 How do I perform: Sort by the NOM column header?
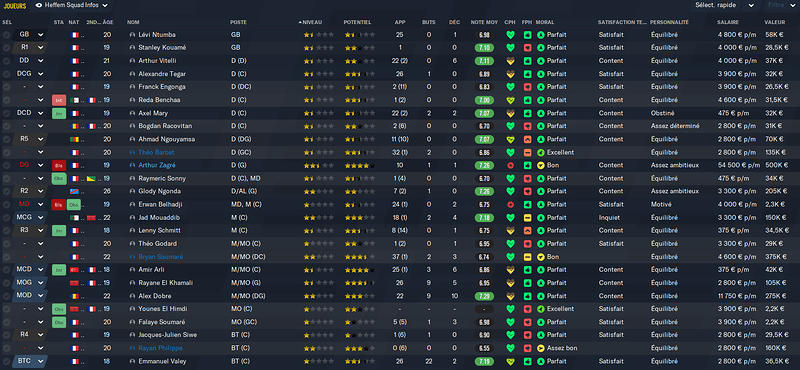click(133, 22)
